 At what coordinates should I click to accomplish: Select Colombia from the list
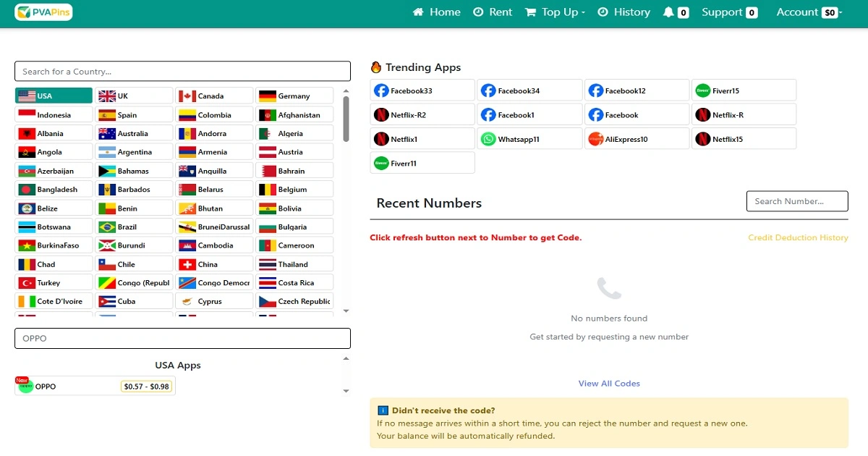pos(214,114)
